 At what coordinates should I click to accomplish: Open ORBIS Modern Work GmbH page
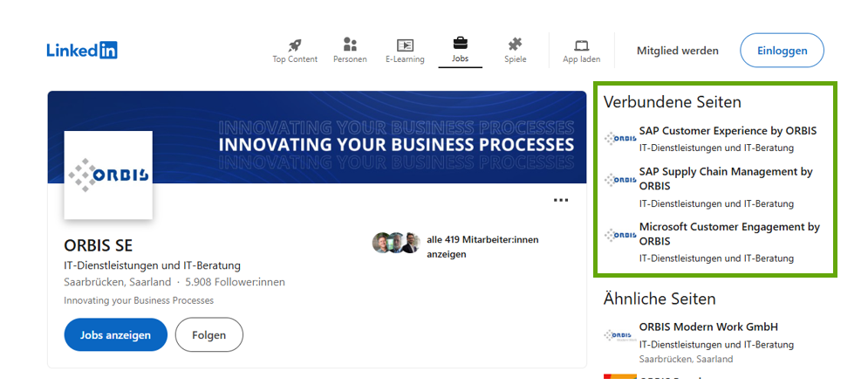(708, 327)
